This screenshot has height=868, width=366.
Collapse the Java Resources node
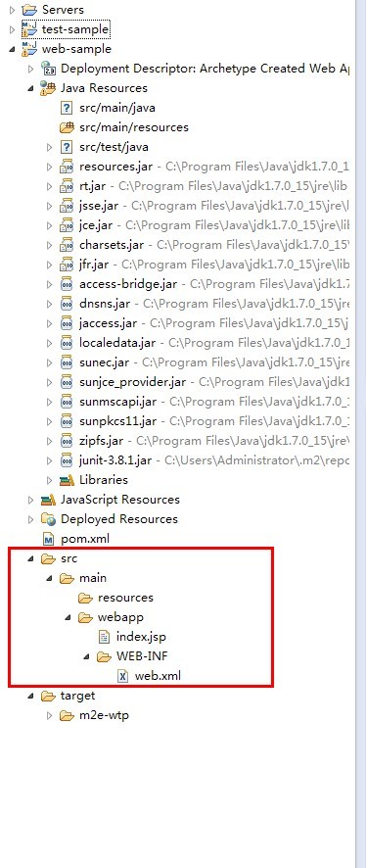pos(31,88)
